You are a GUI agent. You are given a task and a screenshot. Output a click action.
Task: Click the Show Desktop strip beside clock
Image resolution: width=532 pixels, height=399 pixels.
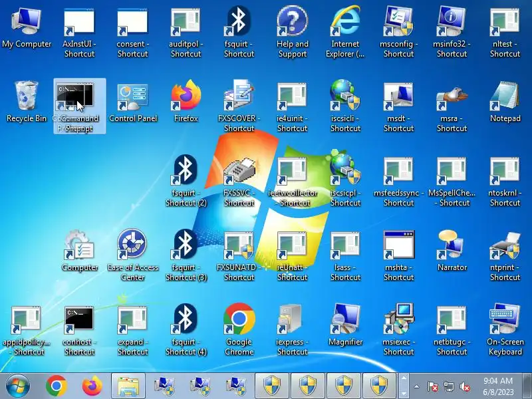pos(527,386)
